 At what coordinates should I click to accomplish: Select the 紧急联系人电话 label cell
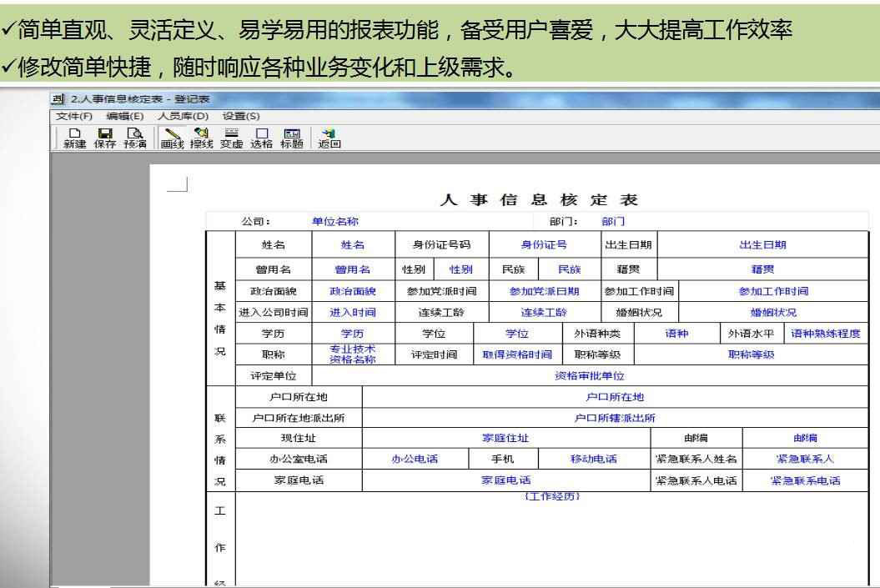[696, 480]
